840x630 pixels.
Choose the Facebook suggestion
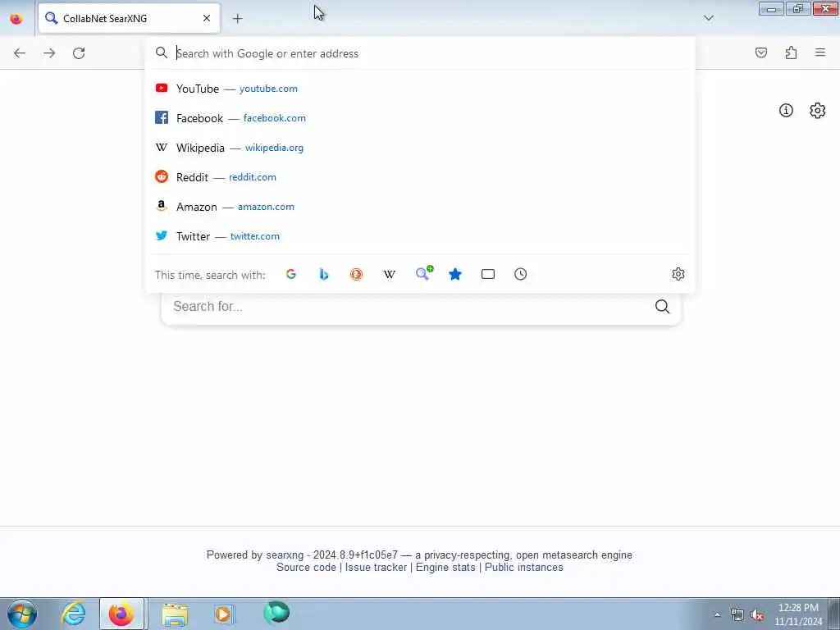(420, 118)
